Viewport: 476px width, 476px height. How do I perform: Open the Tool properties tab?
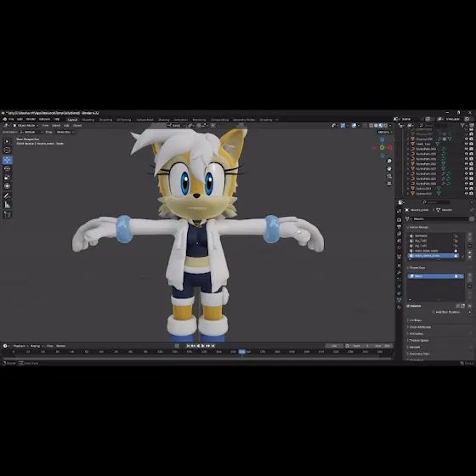point(399,211)
